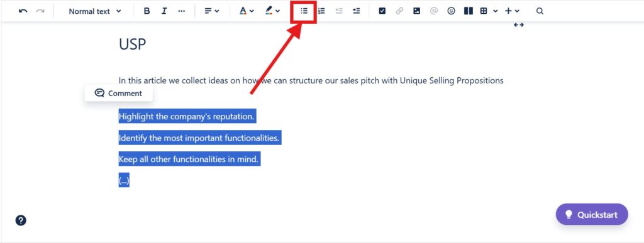Open the emoji picker
The image size is (644, 243).
(451, 11)
